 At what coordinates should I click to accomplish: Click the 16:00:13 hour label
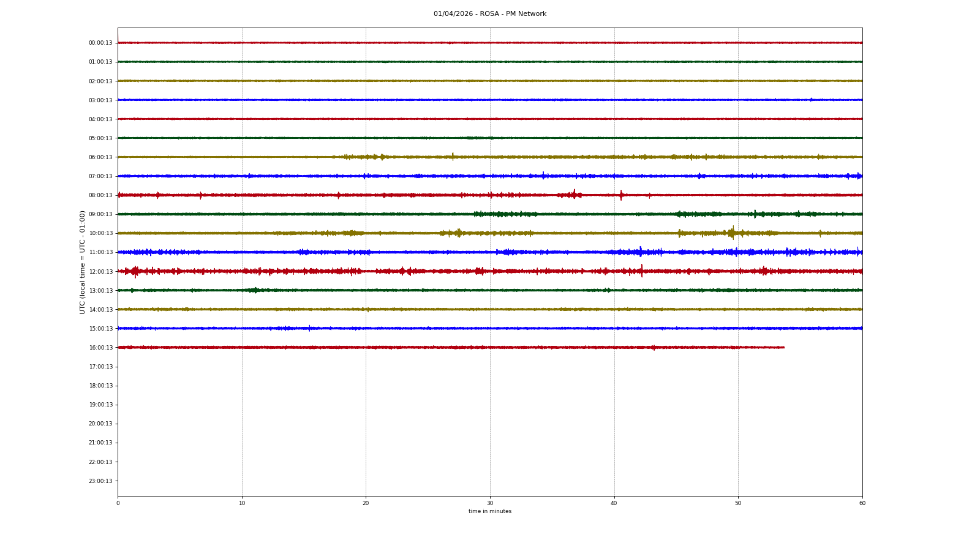tap(100, 348)
